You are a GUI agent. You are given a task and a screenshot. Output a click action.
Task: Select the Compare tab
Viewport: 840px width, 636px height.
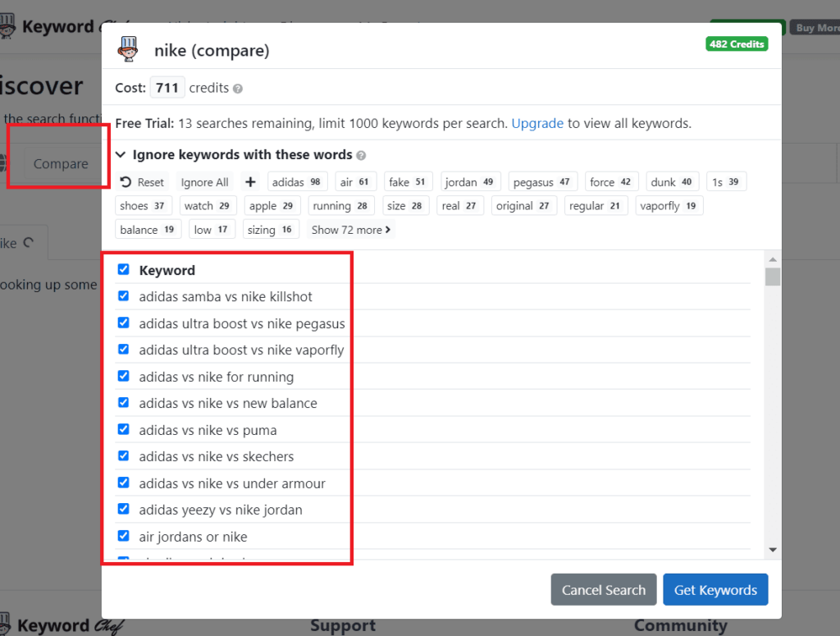[61, 163]
